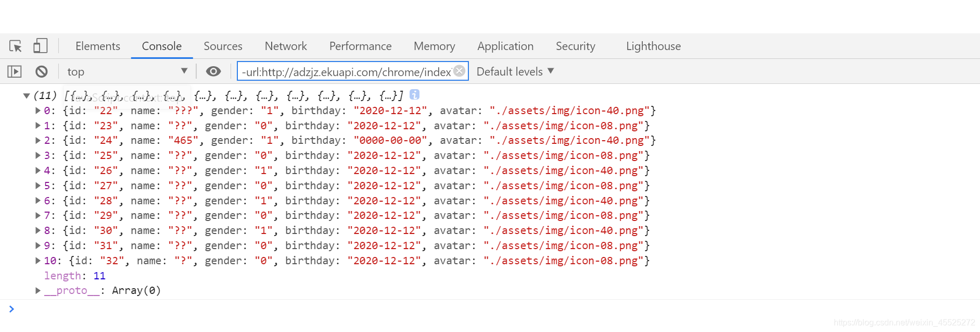Viewport: 980px width, 332px height.
Task: Open the Network tab
Action: (286, 46)
